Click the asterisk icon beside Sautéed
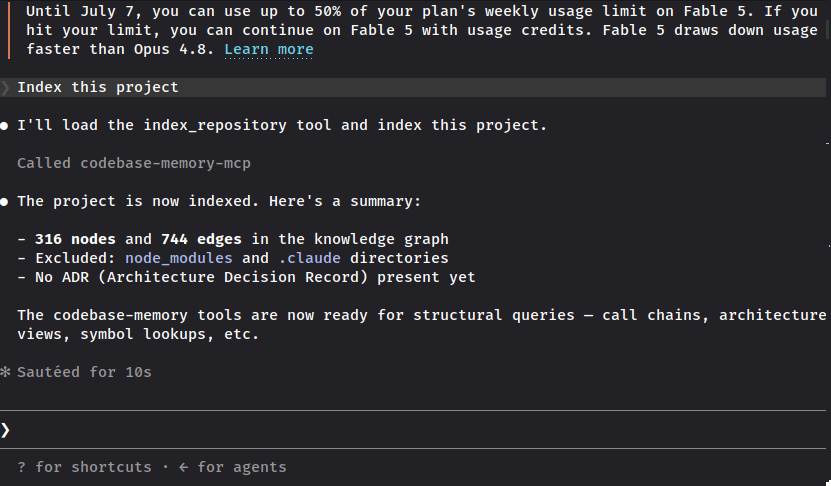This screenshot has width=831, height=486. pos(5,372)
